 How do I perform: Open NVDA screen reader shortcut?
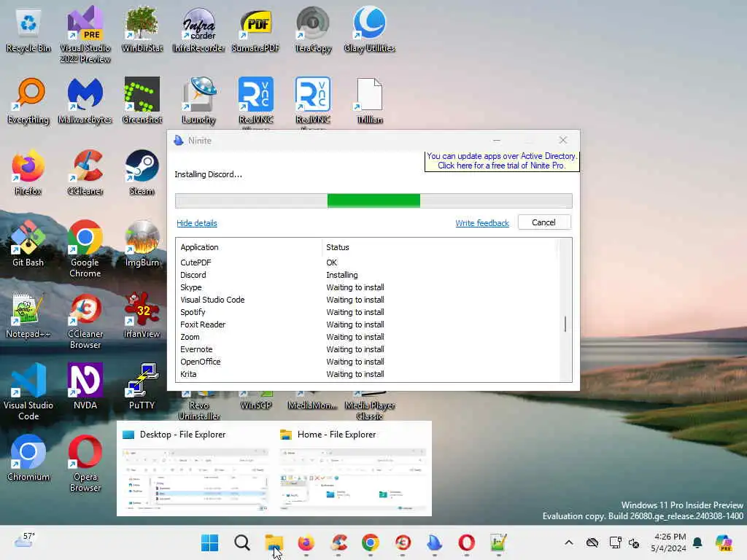point(85,386)
